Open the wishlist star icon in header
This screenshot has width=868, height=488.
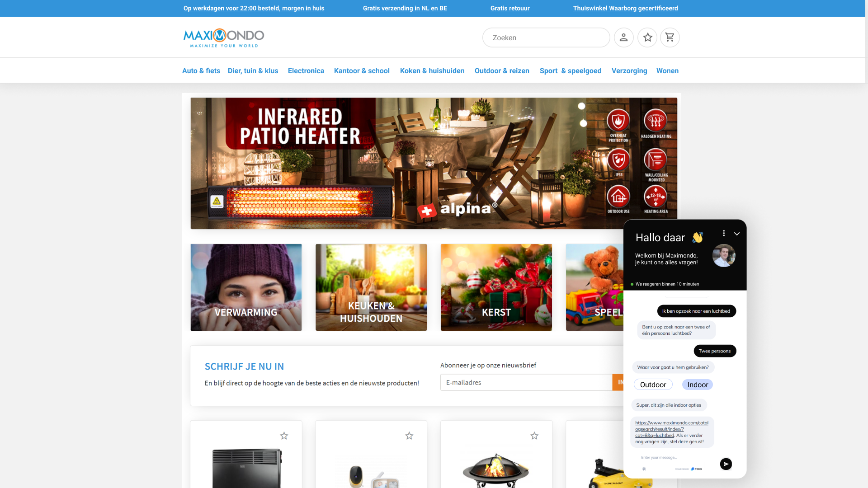click(x=647, y=38)
